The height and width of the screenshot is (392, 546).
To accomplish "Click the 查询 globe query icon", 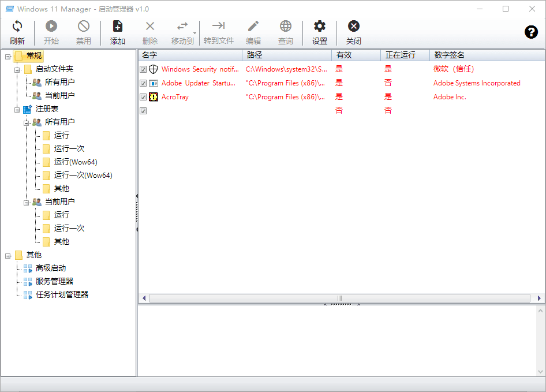I will pyautogui.click(x=286, y=26).
